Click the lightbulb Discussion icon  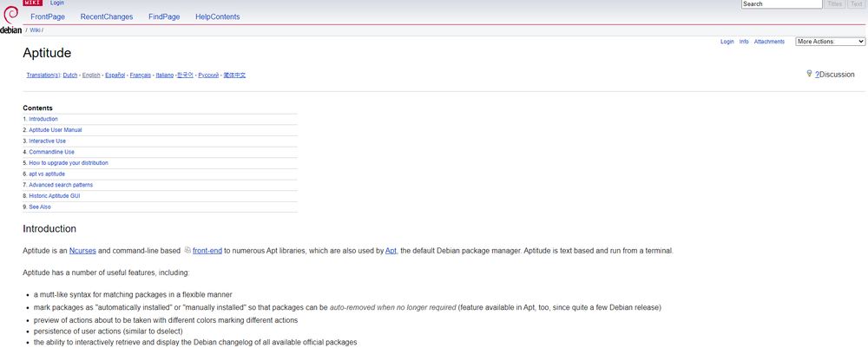pos(809,73)
